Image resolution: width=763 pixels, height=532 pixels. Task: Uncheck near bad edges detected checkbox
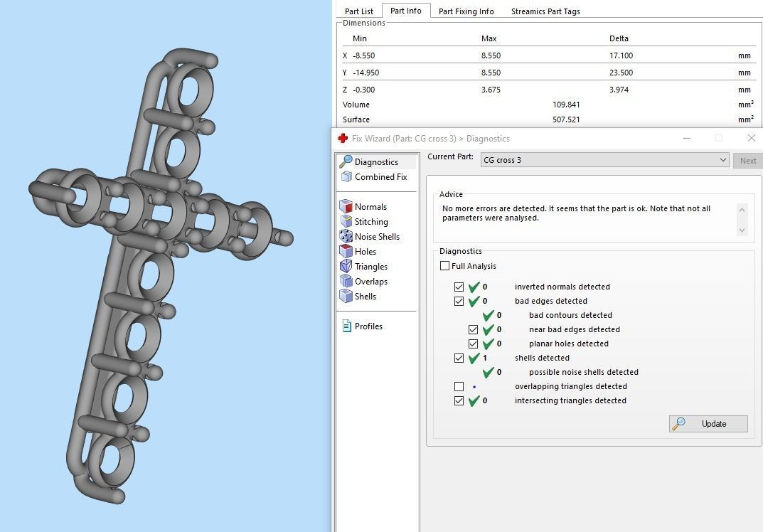(473, 329)
